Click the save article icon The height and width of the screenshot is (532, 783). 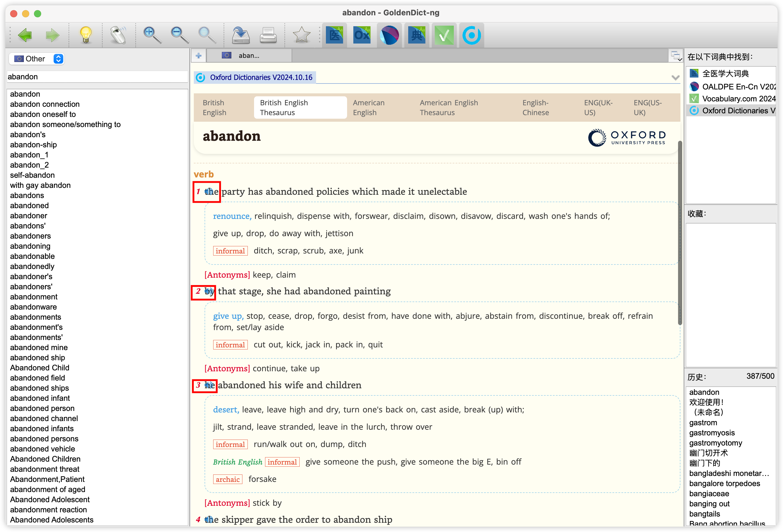point(241,35)
